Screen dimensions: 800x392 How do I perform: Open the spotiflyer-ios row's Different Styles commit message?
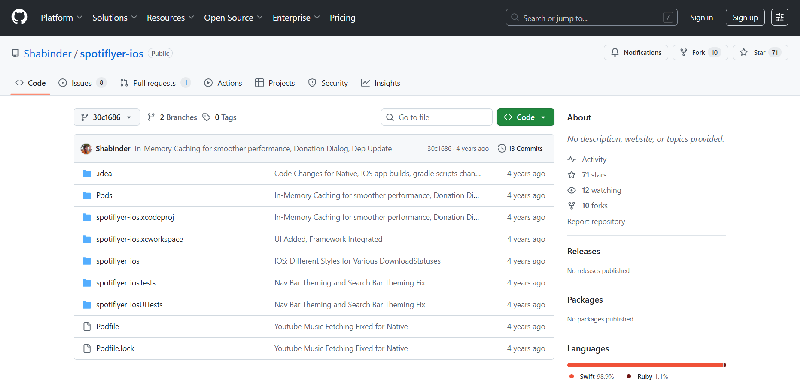coord(357,261)
